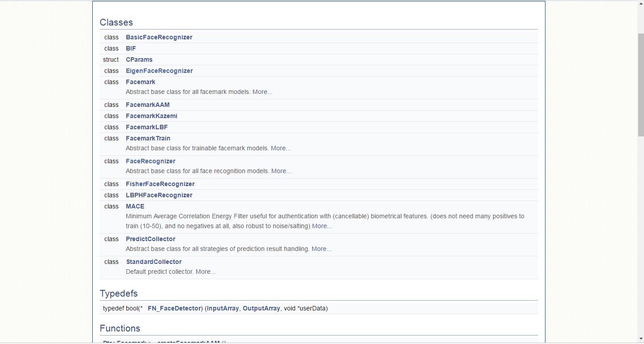Open the FN_FaceDetector typedef link

pos(174,308)
